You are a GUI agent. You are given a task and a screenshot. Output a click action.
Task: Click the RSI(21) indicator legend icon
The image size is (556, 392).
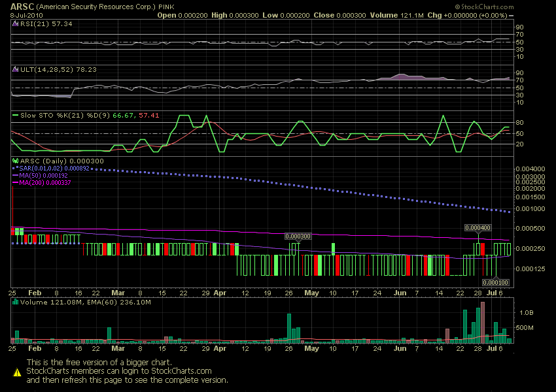click(16, 23)
